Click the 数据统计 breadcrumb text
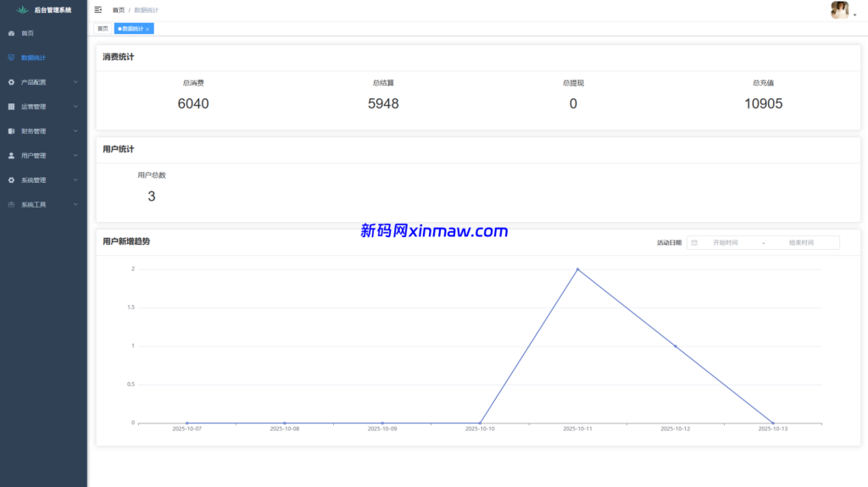This screenshot has width=868, height=487. pyautogui.click(x=146, y=10)
